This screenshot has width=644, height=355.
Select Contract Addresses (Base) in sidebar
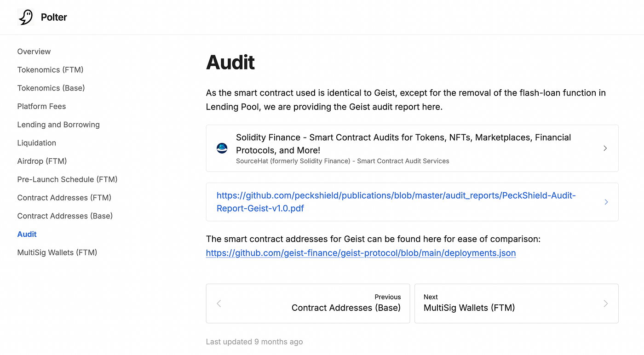pos(65,216)
